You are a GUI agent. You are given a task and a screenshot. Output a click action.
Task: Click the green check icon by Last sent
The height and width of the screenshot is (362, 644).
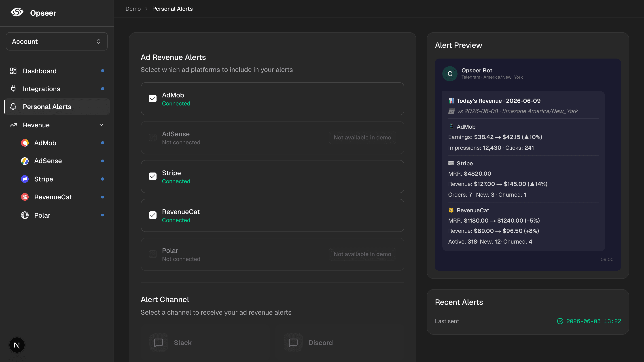[560, 321]
